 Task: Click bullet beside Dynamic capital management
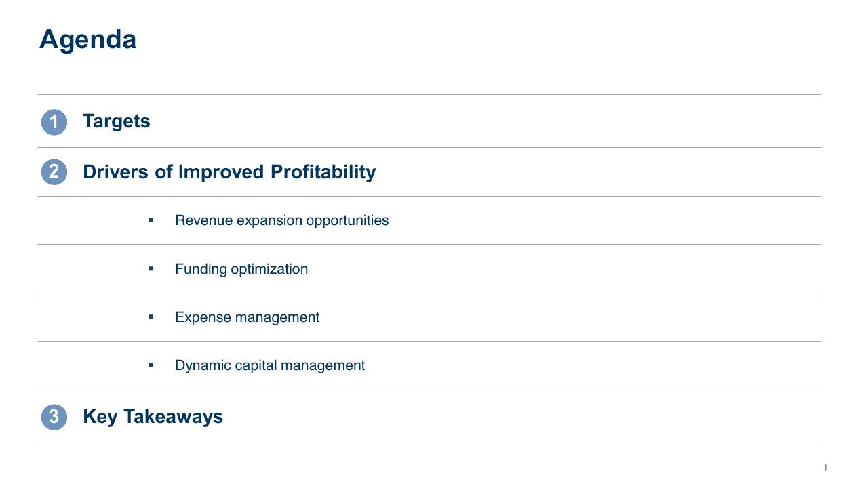point(151,365)
